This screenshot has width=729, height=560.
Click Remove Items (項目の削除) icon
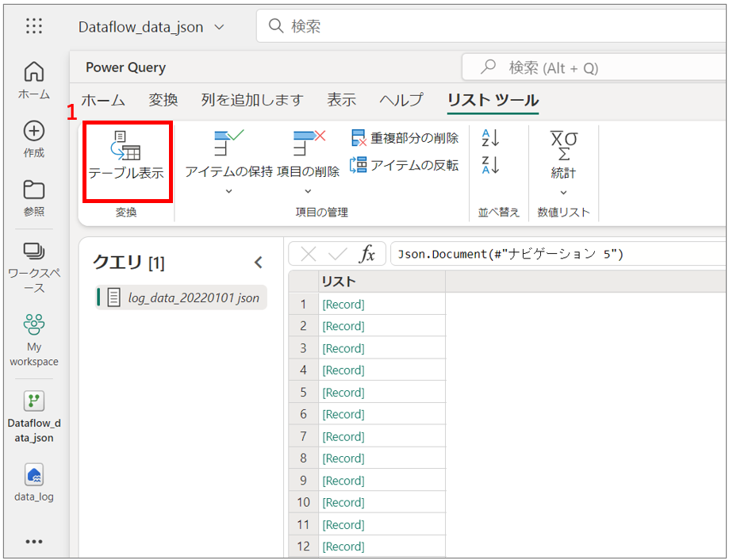click(309, 143)
